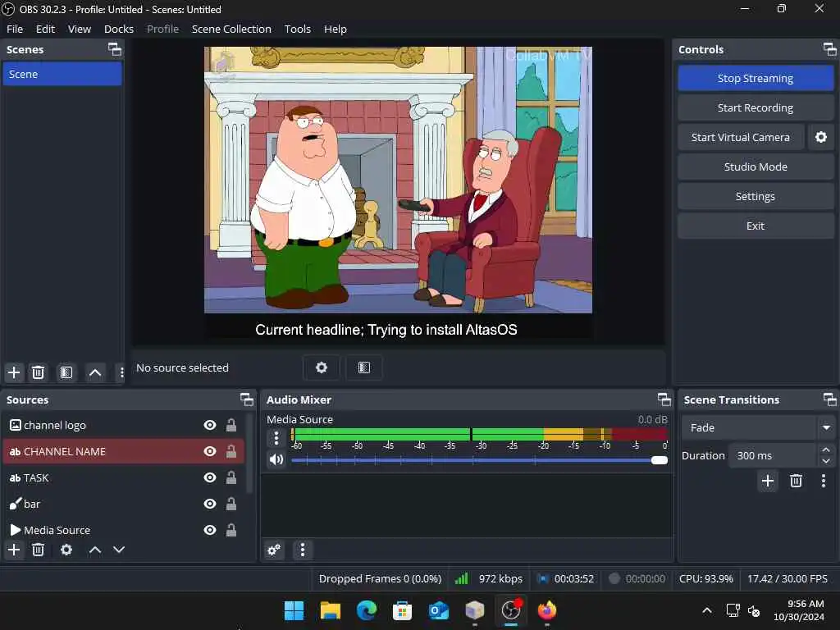Image resolution: width=840 pixels, height=630 pixels.
Task: Open source properties gear in Sources toolbar
Action: pyautogui.click(x=66, y=550)
